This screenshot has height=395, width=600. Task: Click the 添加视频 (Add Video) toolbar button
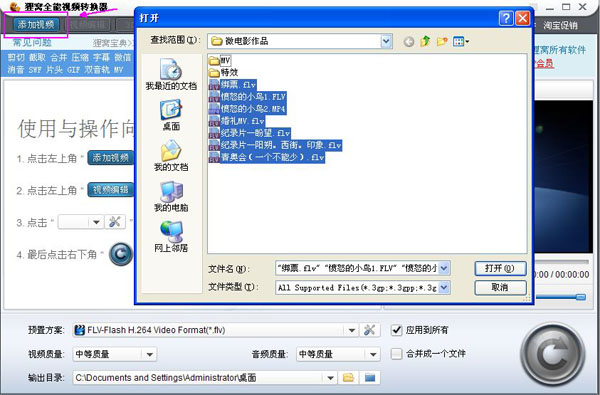36,25
